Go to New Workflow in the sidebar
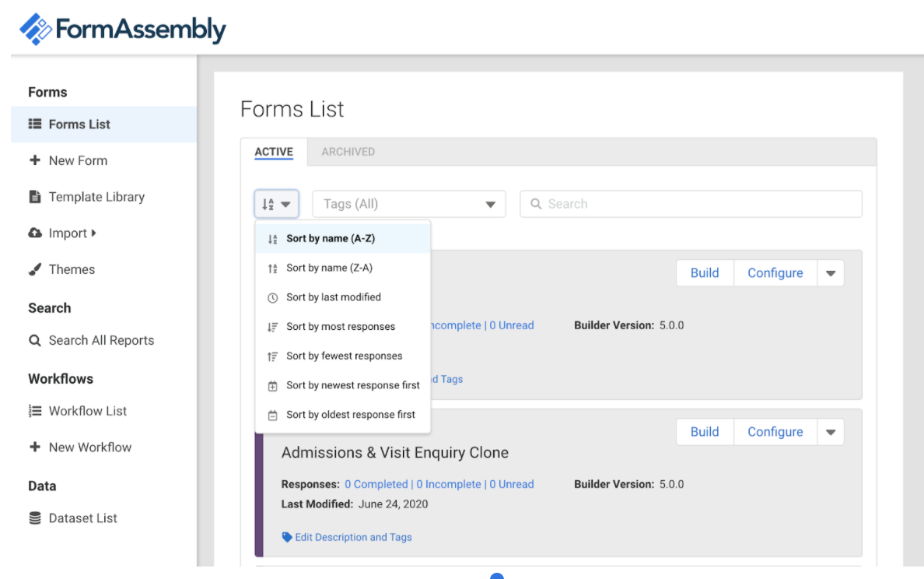This screenshot has height=579, width=924. [90, 447]
